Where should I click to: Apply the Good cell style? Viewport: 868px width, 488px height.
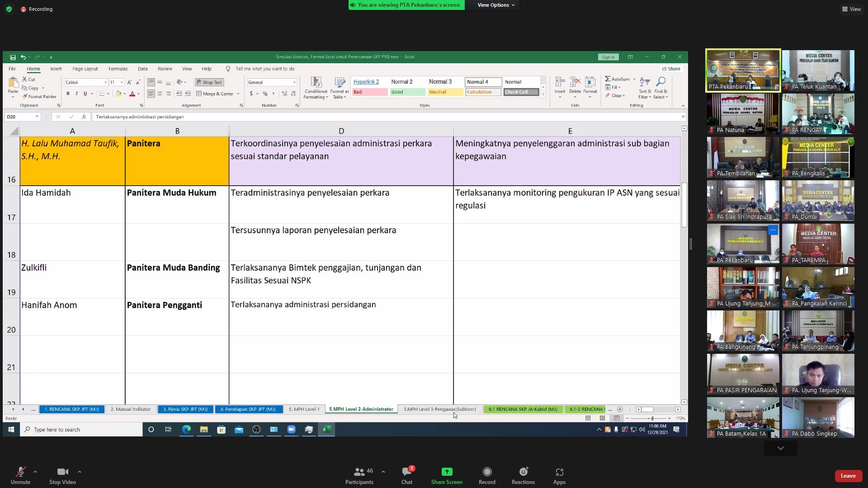click(407, 92)
